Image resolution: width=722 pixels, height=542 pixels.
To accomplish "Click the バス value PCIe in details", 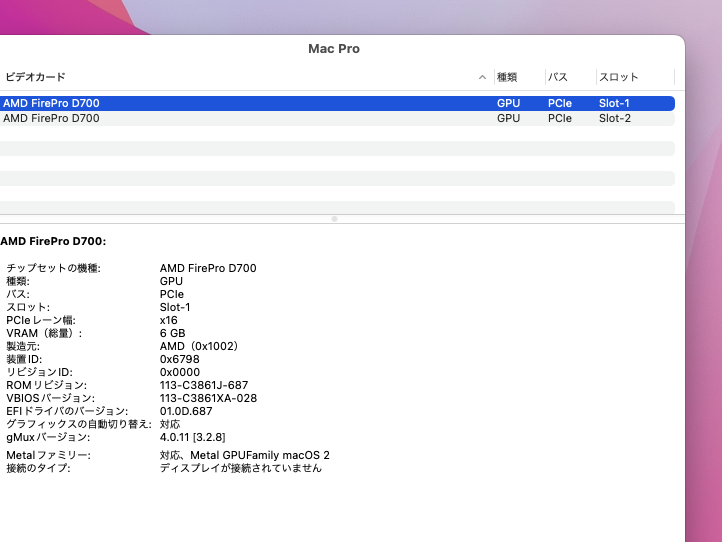I will pos(172,294).
